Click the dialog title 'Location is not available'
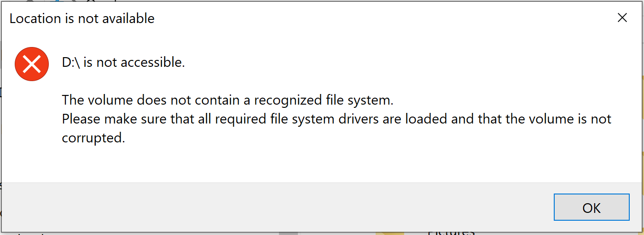 click(x=82, y=18)
